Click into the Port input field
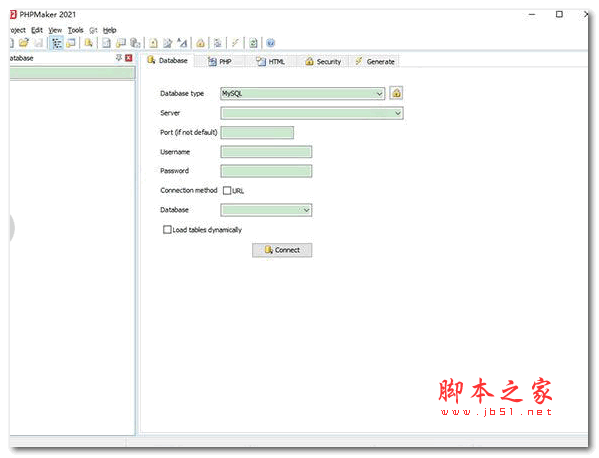The height and width of the screenshot is (458, 599). point(257,133)
